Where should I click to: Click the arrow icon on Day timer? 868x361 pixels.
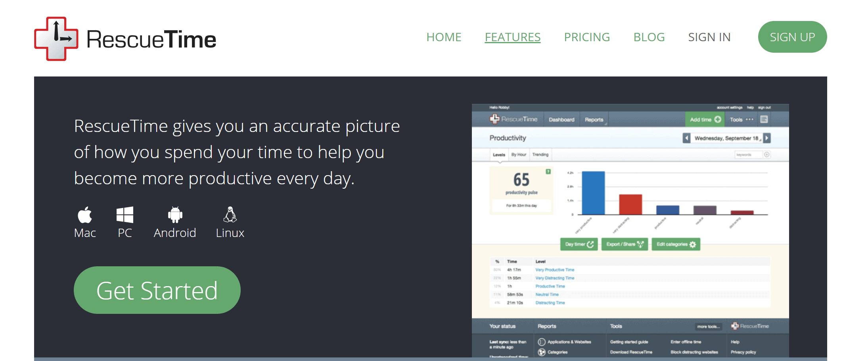tap(590, 244)
